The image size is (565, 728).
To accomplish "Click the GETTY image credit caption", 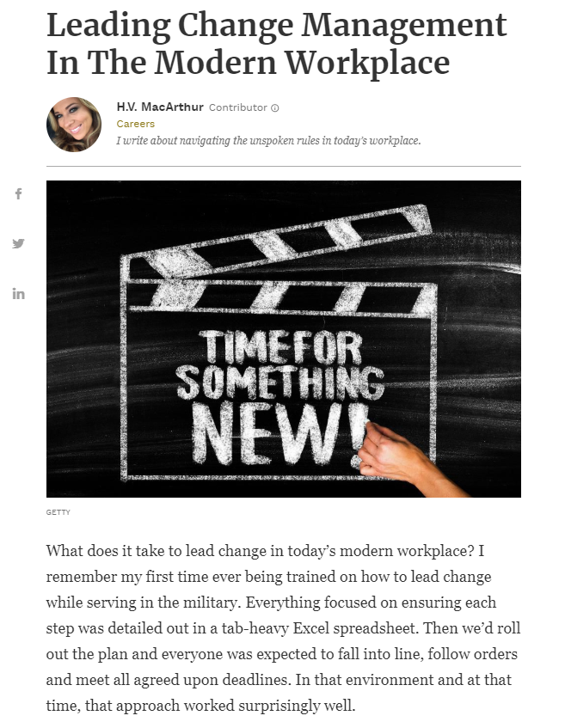I will click(58, 512).
